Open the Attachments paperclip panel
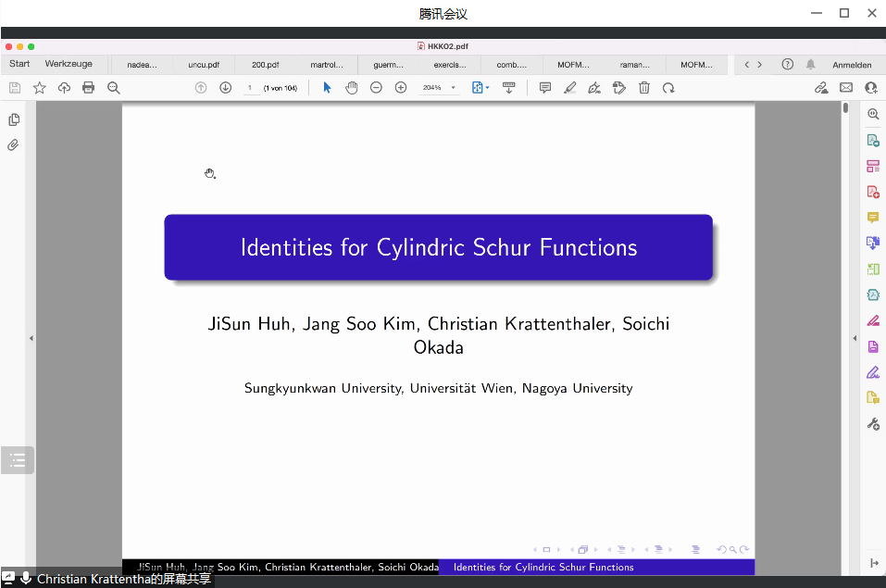 coord(13,144)
